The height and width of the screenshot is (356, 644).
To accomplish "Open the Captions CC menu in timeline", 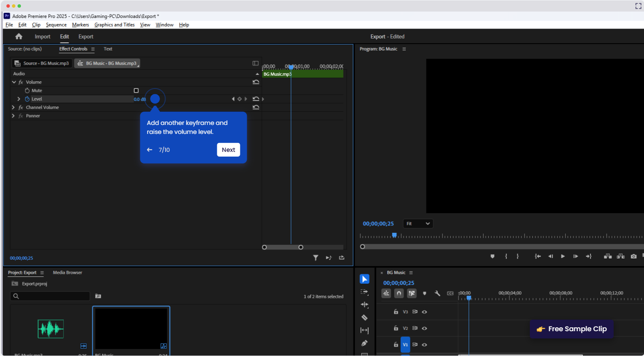I will [450, 293].
